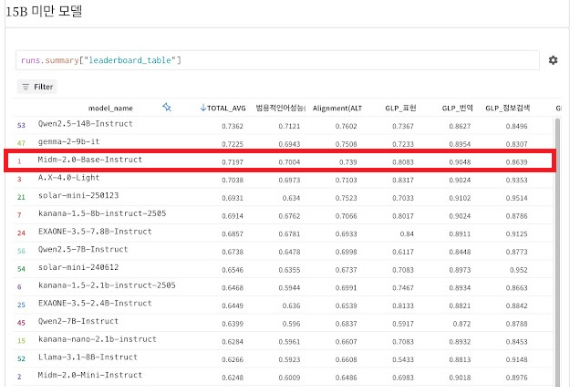This screenshot has width=580, height=387.
Task: Click TOTAL_AVG value 0.7038
Action: (x=232, y=180)
